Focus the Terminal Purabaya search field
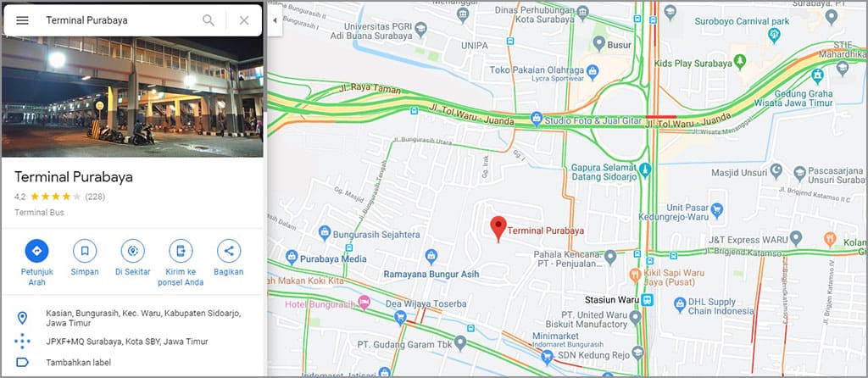This screenshot has height=378, width=868. click(x=119, y=20)
